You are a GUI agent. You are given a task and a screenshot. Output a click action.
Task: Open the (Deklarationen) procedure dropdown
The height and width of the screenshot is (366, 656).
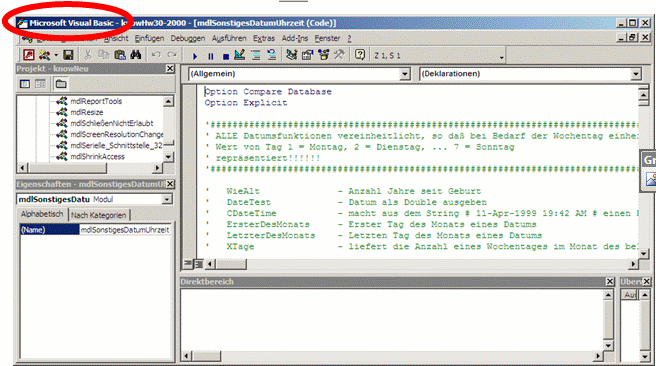point(636,74)
